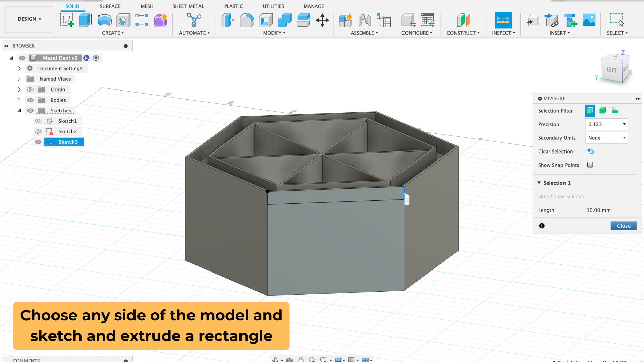This screenshot has width=644, height=362.
Task: Select the Press Pull tool icon
Action: coord(228,20)
